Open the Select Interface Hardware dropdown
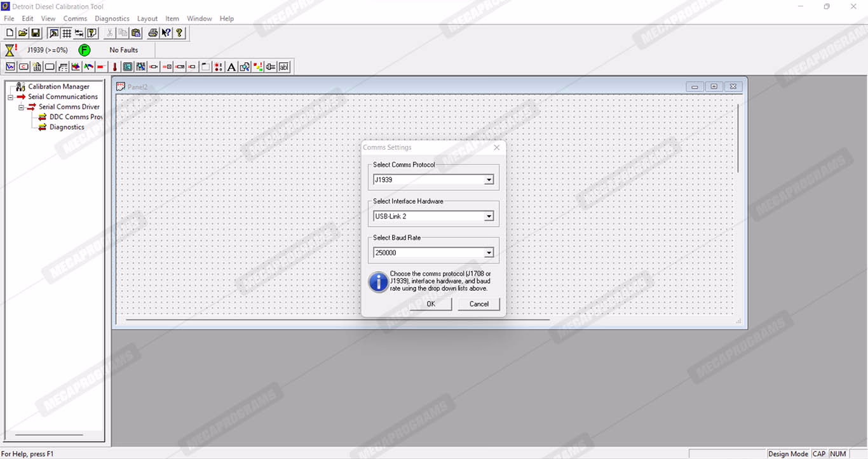 point(489,216)
